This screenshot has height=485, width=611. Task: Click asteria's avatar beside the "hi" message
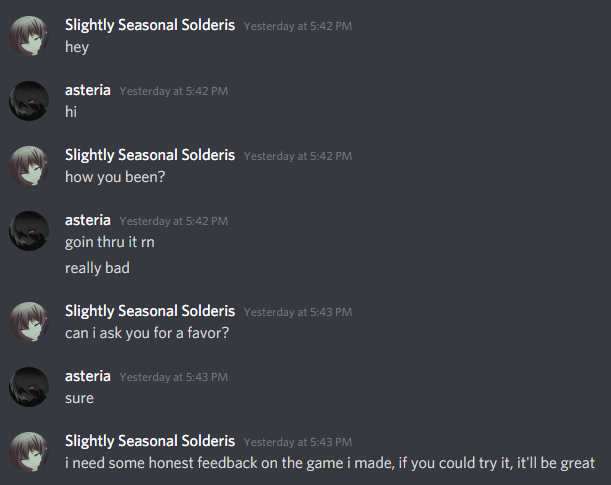pos(29,101)
